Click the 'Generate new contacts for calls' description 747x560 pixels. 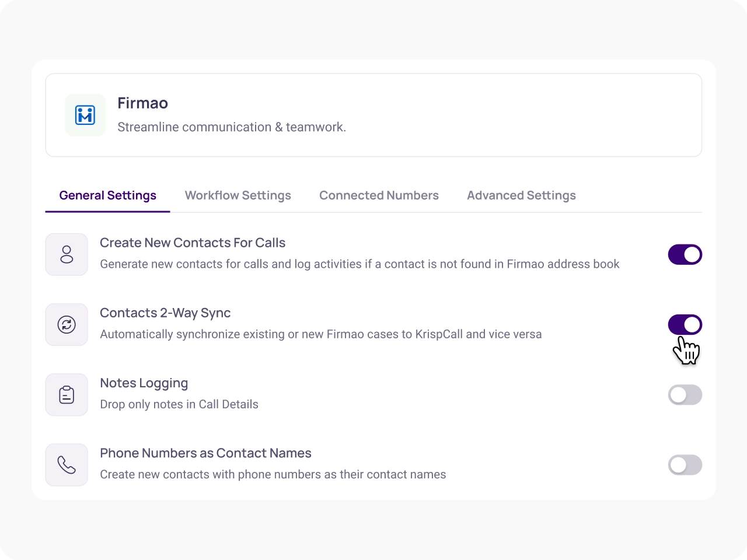(x=359, y=264)
